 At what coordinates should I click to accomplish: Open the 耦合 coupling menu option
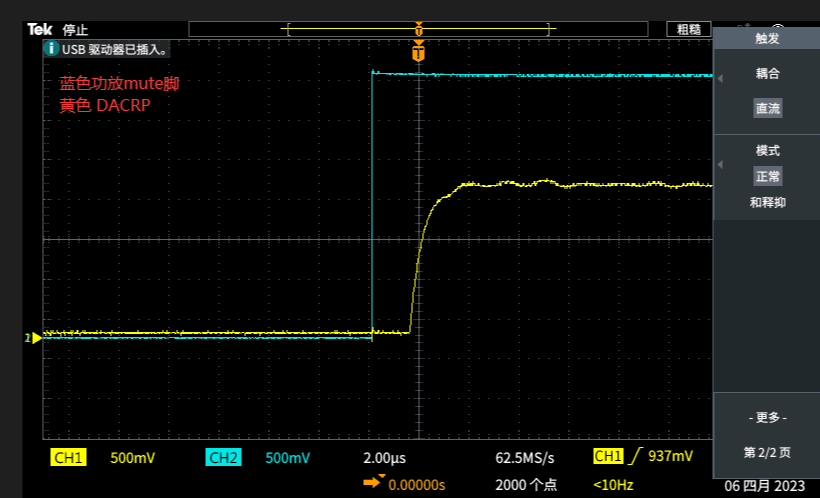[x=767, y=73]
